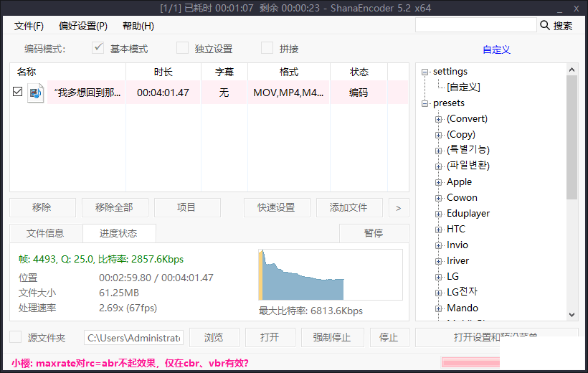This screenshot has height=373, width=588.
Task: Click the 移除全部 button
Action: point(115,207)
